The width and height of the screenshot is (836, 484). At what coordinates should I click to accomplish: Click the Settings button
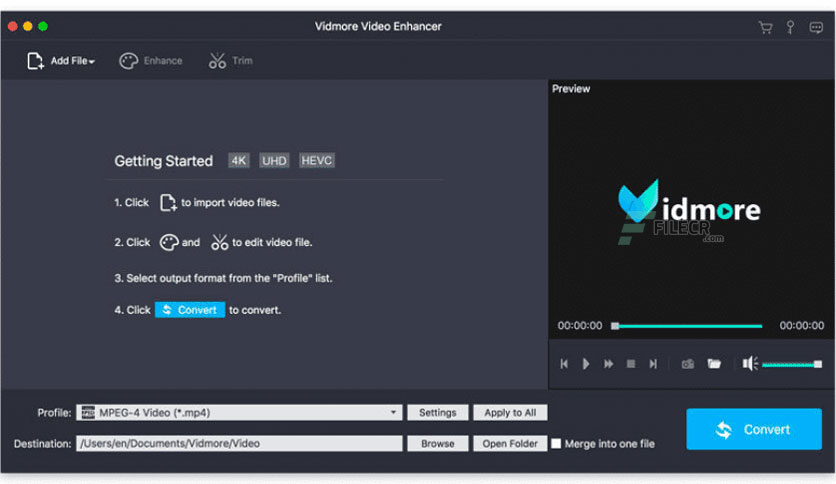tap(438, 413)
